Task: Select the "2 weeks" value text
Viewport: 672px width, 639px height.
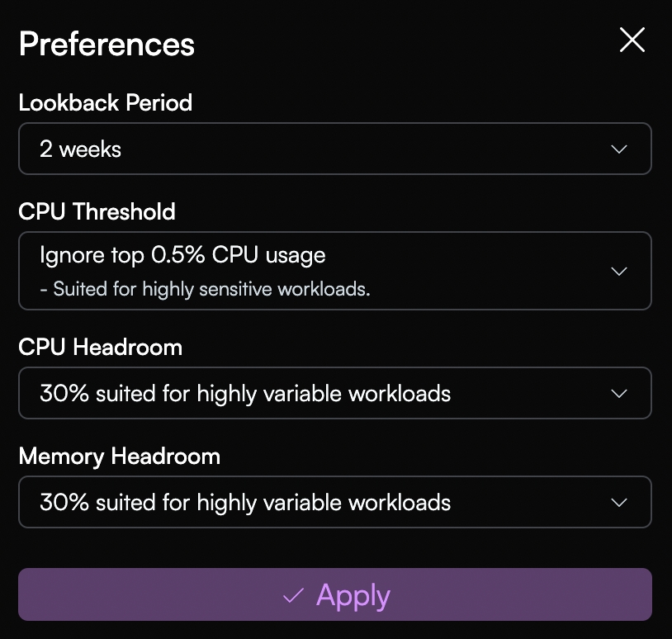Action: (x=80, y=149)
